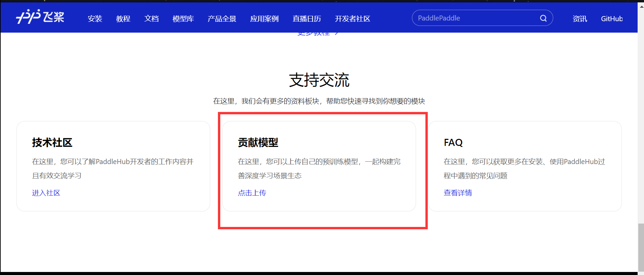The height and width of the screenshot is (275, 644).
Task: Open the GitHub link in header
Action: pyautogui.click(x=612, y=19)
